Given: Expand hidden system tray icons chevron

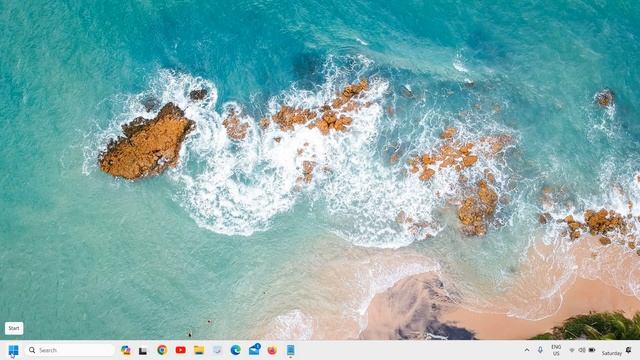Looking at the screenshot, I should (527, 350).
